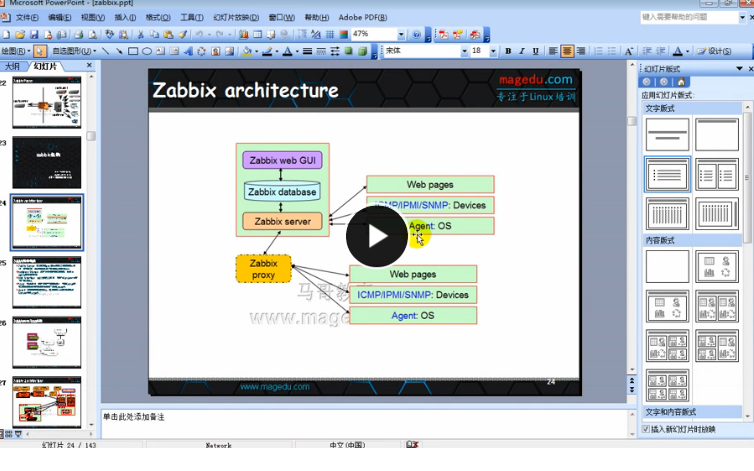Open the Edit menu

tap(59, 18)
